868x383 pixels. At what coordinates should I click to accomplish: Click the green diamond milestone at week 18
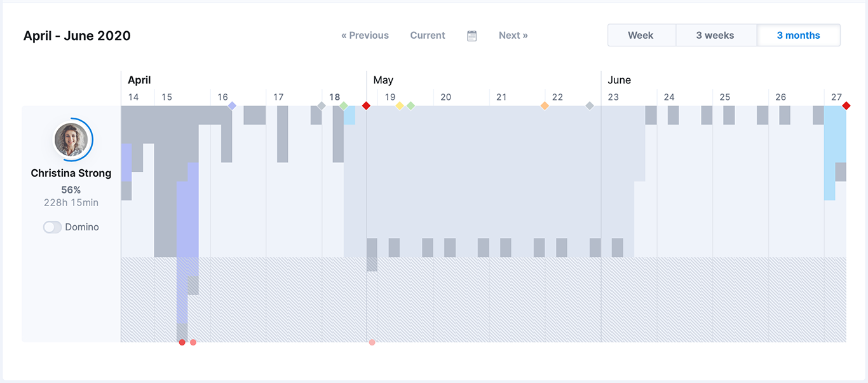344,106
